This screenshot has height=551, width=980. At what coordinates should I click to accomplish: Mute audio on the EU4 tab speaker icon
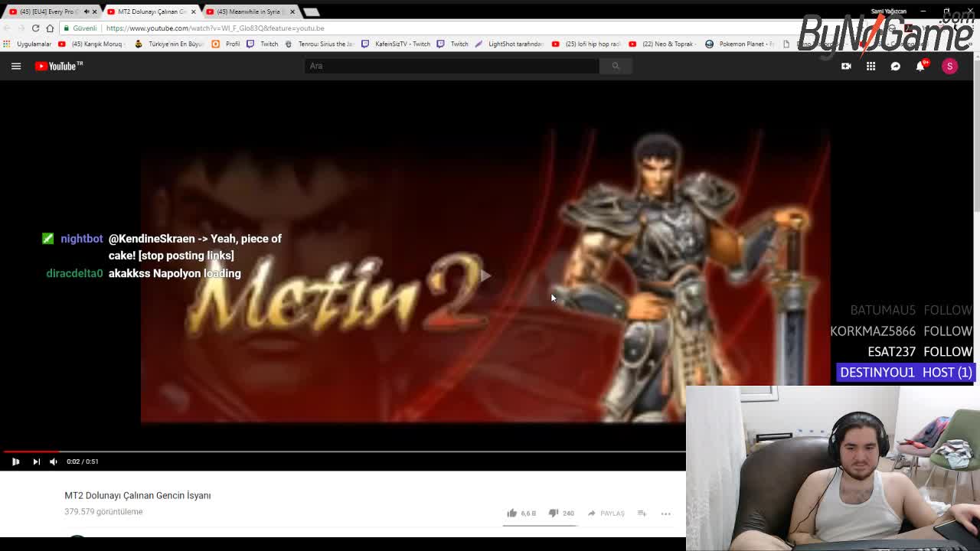pos(86,11)
